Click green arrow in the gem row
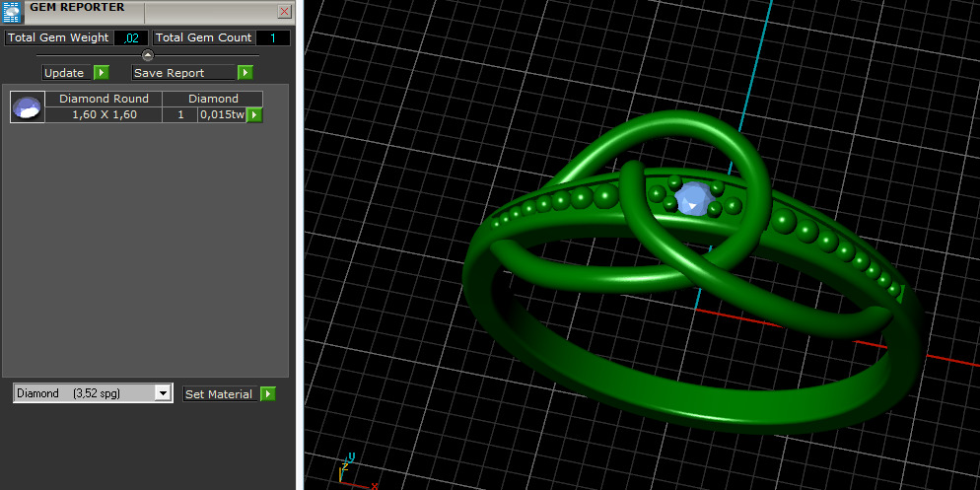Image resolution: width=980 pixels, height=490 pixels. tap(254, 115)
